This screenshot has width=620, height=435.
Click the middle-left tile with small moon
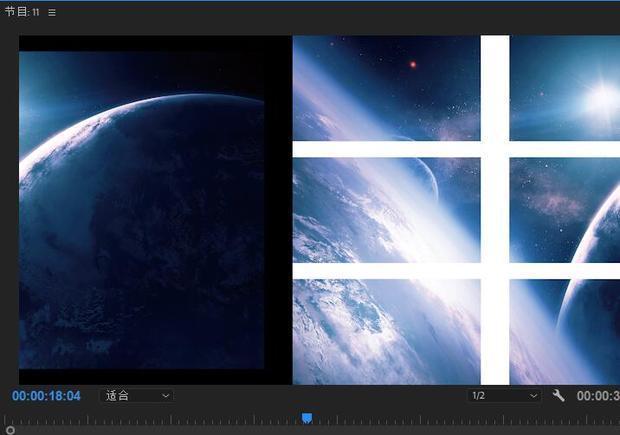point(386,210)
